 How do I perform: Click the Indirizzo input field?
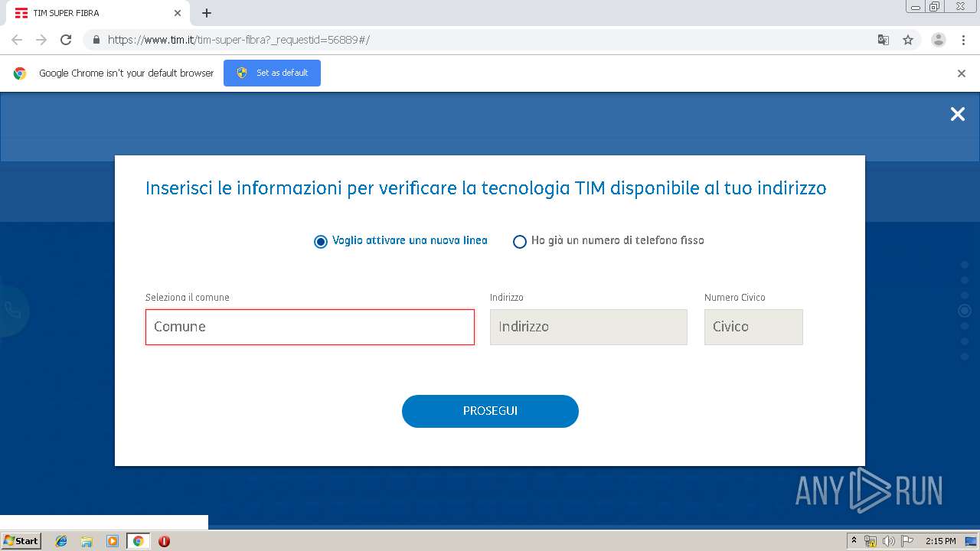[x=589, y=327]
